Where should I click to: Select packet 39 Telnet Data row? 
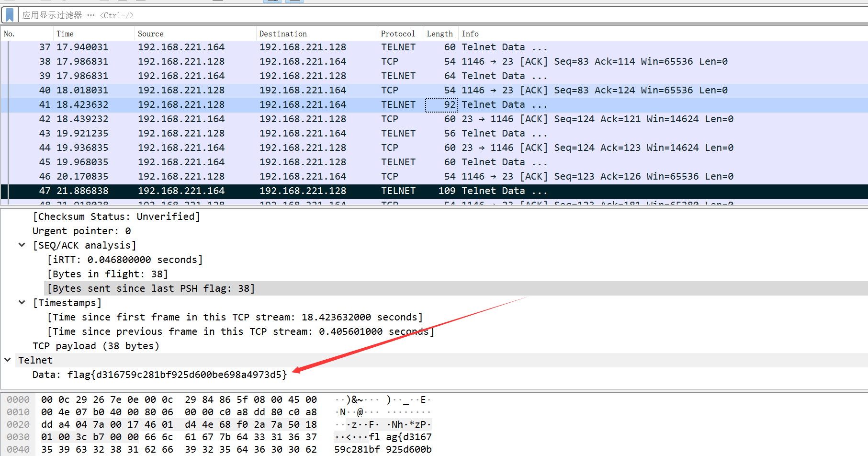tap(434, 76)
